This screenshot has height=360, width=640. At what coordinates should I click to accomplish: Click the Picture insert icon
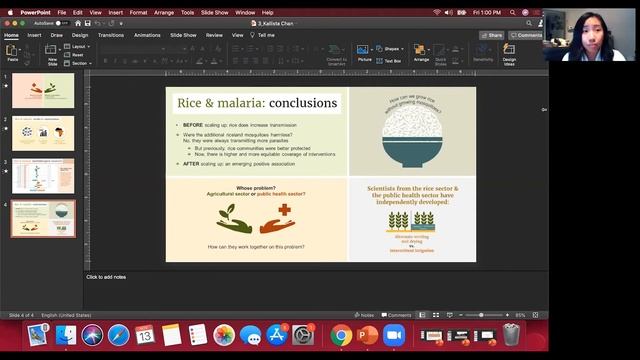362,50
